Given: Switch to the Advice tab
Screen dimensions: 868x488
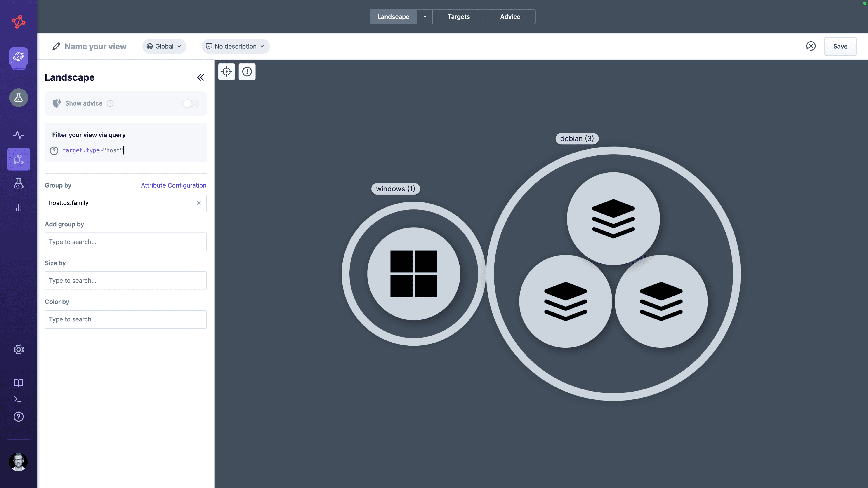Looking at the screenshot, I should pos(510,17).
